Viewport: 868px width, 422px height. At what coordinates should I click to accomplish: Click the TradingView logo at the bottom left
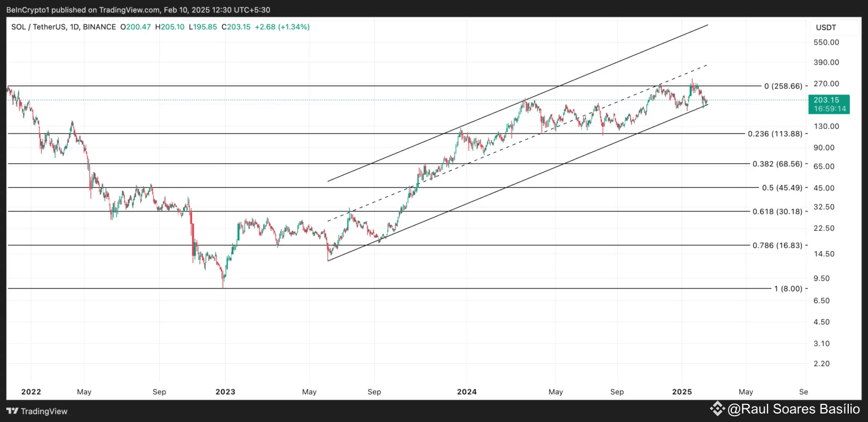[x=37, y=411]
